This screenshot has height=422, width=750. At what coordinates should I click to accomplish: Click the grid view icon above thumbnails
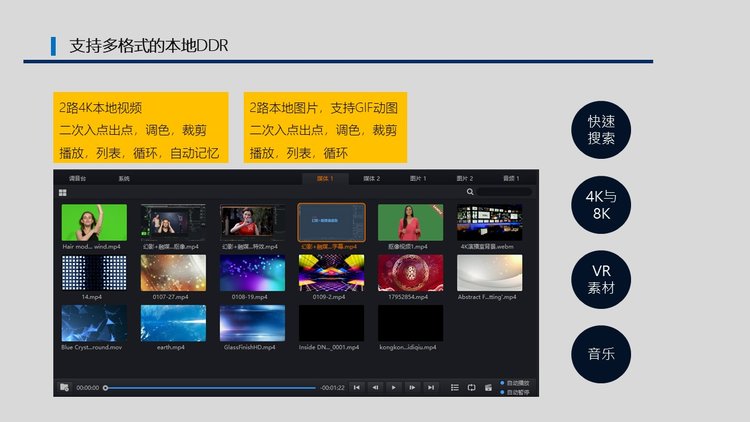tap(62, 191)
